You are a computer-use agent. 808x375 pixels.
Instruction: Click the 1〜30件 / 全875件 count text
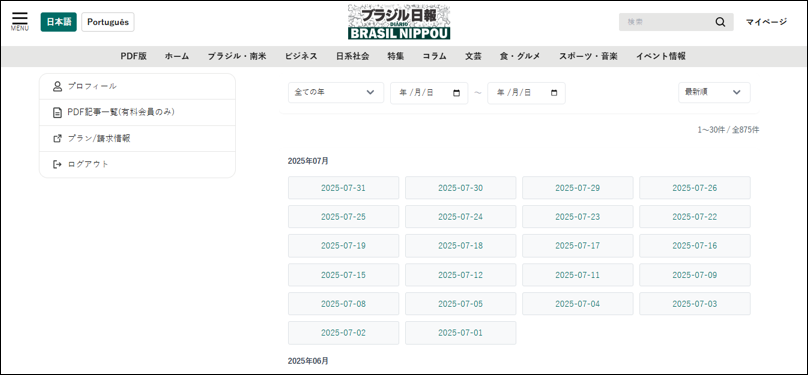point(728,130)
